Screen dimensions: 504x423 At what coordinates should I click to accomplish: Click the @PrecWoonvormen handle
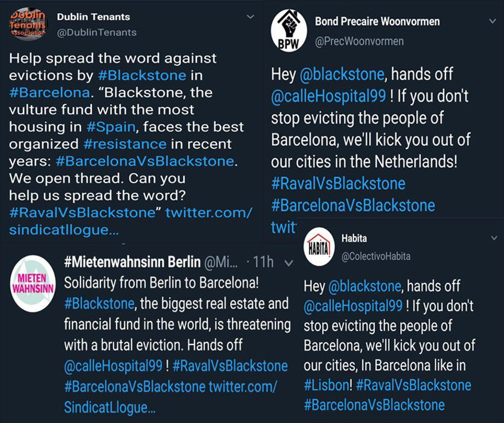click(x=359, y=41)
